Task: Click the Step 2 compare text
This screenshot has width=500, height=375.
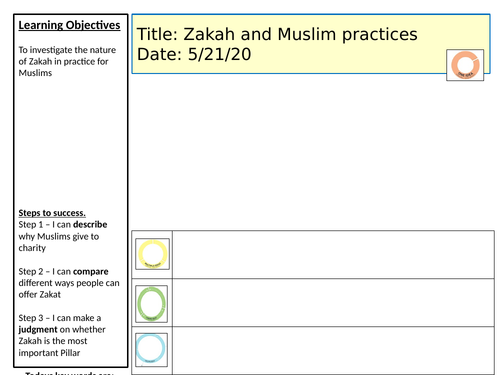Action: [x=69, y=283]
